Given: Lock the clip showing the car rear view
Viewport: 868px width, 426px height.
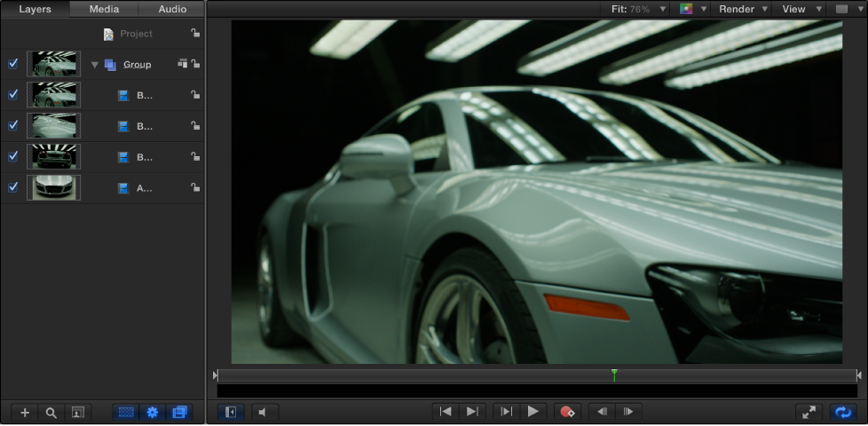Looking at the screenshot, I should tap(195, 156).
